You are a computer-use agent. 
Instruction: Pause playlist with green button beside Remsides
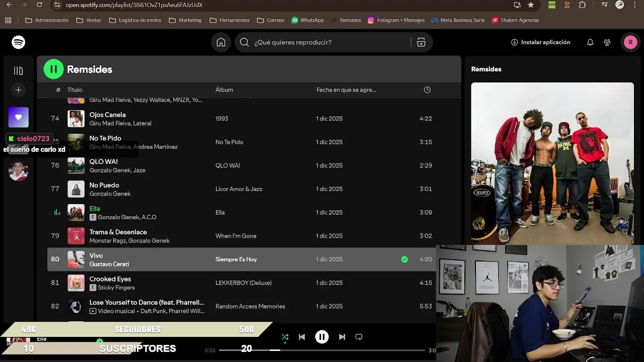click(54, 69)
